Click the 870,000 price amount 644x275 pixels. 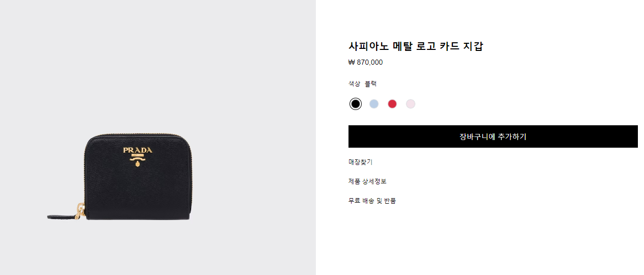point(370,63)
